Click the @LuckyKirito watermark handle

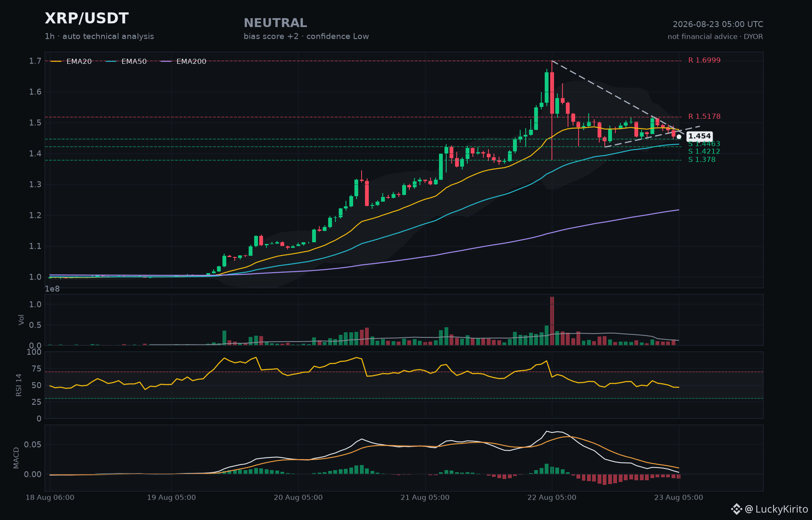coord(776,509)
